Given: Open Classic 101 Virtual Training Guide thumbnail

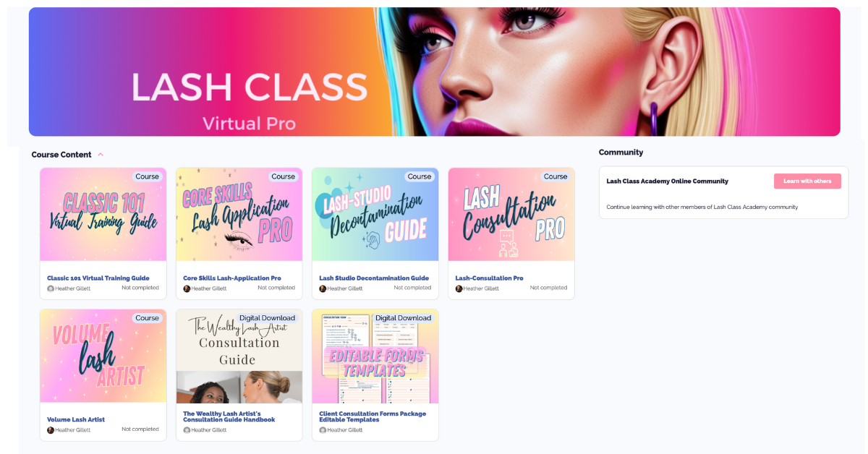Looking at the screenshot, I should pyautogui.click(x=103, y=215).
